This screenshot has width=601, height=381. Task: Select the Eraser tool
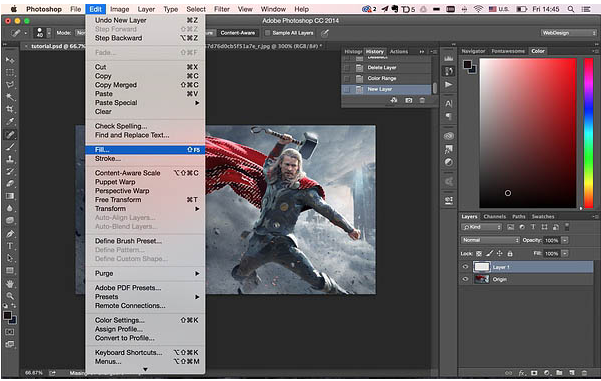click(10, 184)
